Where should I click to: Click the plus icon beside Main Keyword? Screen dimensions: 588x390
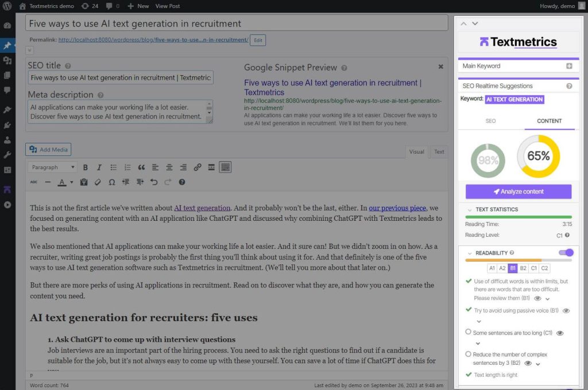[x=569, y=66]
